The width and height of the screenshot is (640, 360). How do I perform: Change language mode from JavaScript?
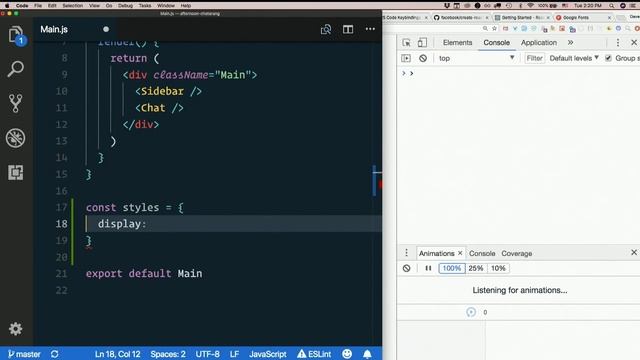pos(268,354)
